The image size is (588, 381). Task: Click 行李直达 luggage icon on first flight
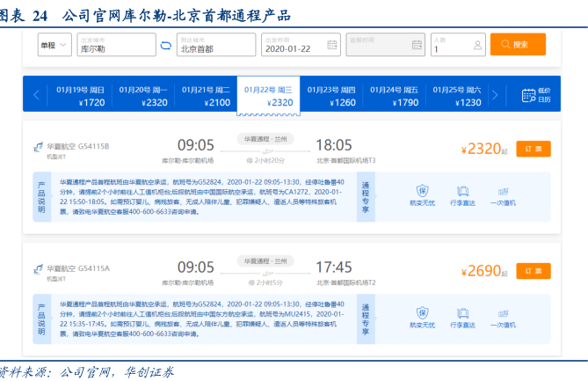click(461, 191)
